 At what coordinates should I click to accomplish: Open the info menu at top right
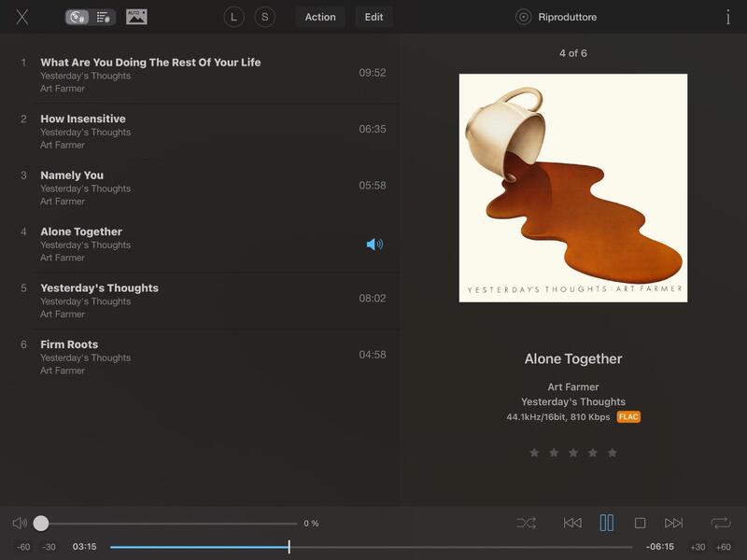point(727,17)
